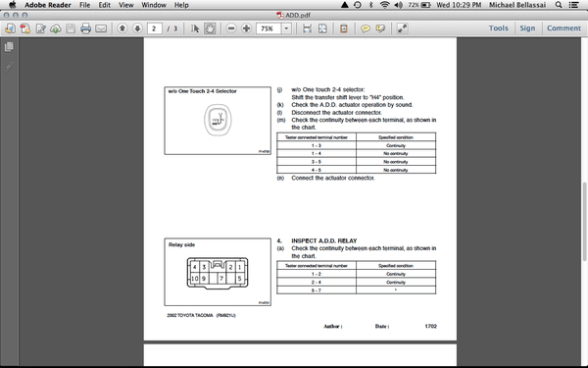Open the page thumbnails panel
This screenshot has height=368, width=588.
pyautogui.click(x=9, y=46)
